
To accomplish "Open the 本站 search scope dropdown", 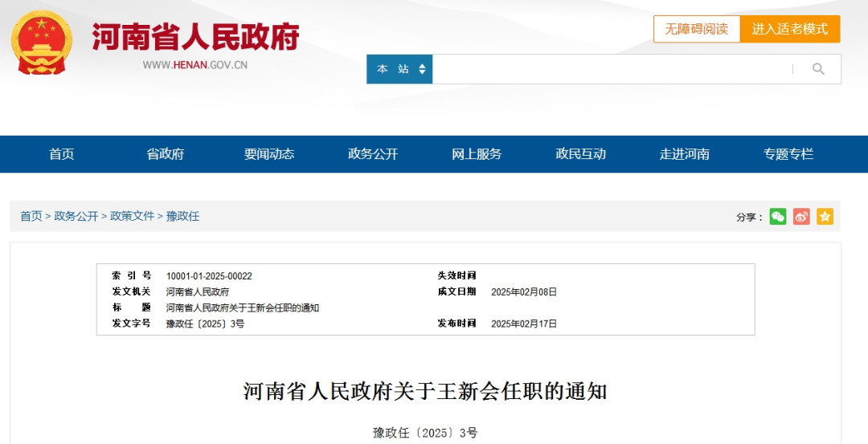I will click(399, 69).
